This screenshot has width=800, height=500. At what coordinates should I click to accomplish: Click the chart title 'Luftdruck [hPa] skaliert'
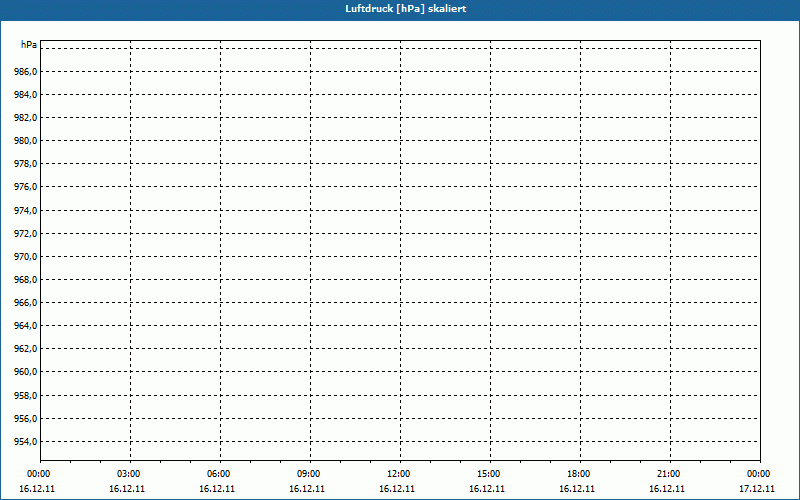(406, 9)
